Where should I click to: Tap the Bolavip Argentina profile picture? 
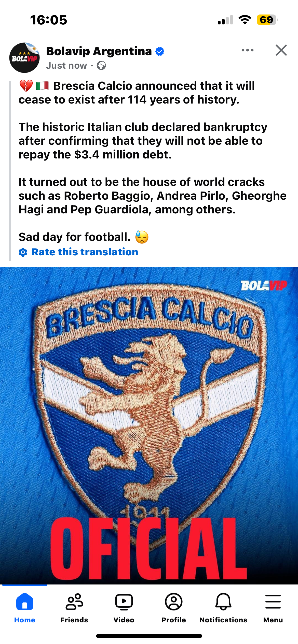click(24, 58)
